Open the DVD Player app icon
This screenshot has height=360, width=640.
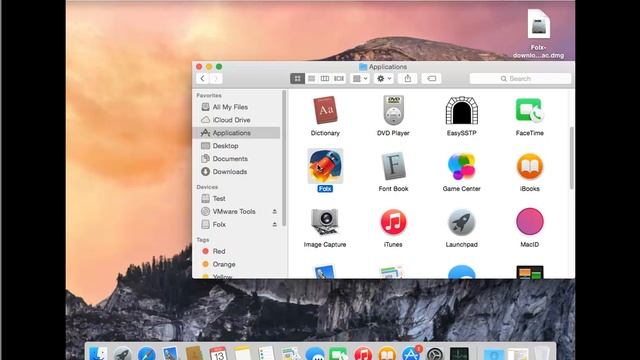(x=393, y=110)
